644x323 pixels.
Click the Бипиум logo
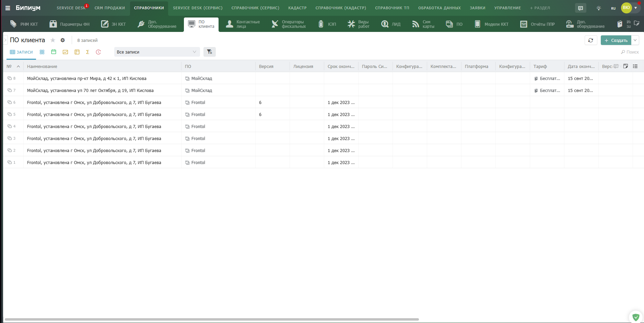coord(28,8)
